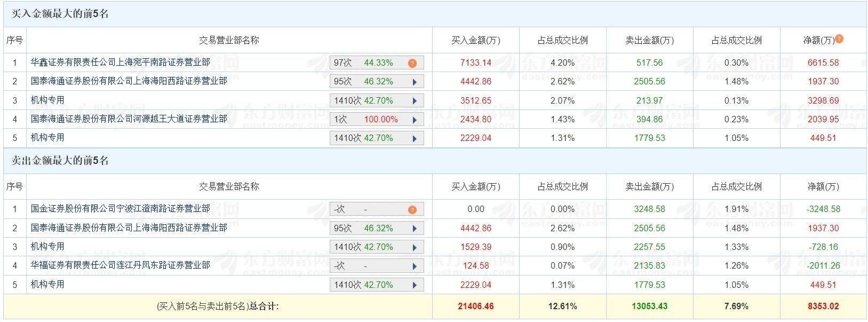Open 国金证券宁波江澄南路证券营业部 link
The height and width of the screenshot is (322, 868).
(x=120, y=208)
